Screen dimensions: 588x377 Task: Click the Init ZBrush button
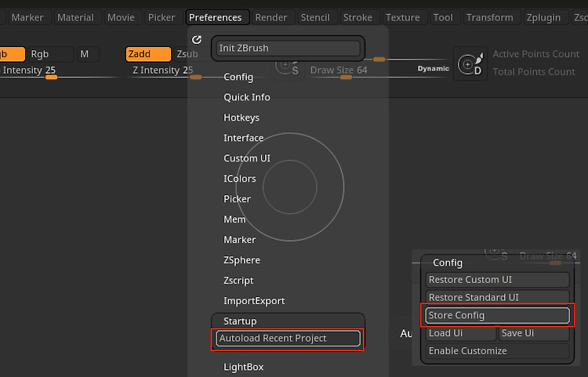click(x=288, y=48)
